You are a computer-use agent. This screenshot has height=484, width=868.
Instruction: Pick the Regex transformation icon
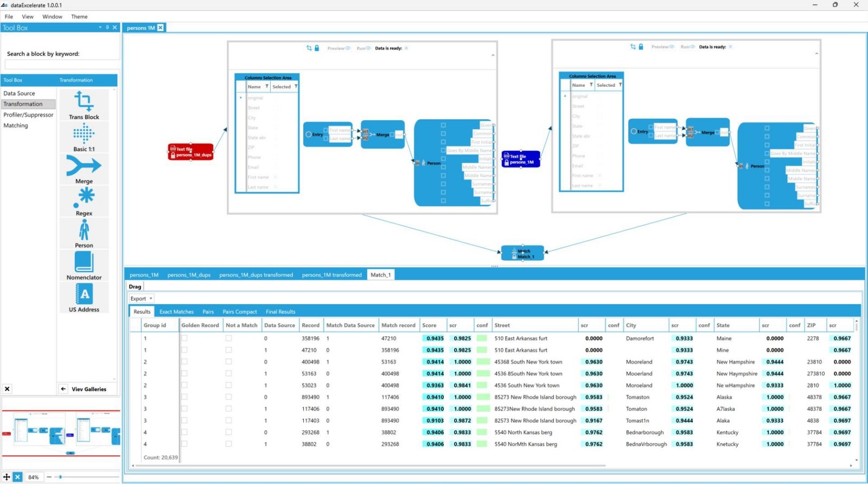[x=84, y=197]
